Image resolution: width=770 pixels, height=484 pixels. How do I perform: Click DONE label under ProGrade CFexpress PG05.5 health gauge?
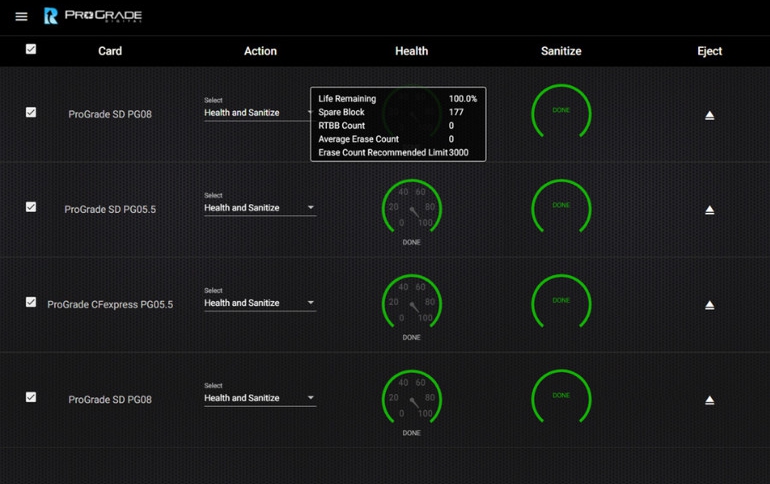coord(412,338)
